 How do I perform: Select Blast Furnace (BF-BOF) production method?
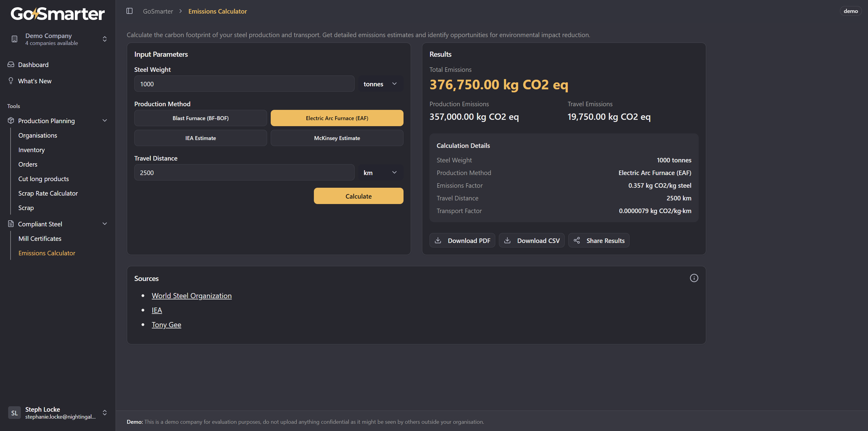click(200, 118)
